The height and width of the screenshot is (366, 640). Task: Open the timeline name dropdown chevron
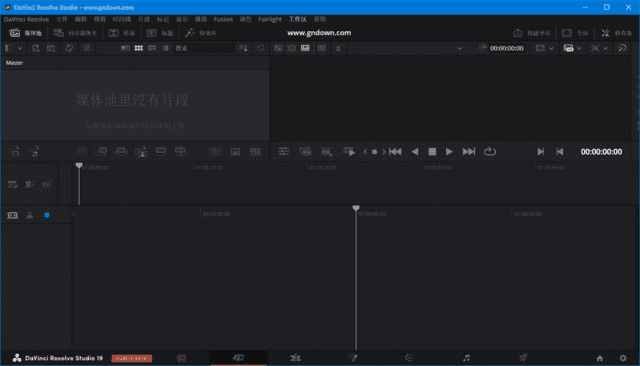coord(460,48)
